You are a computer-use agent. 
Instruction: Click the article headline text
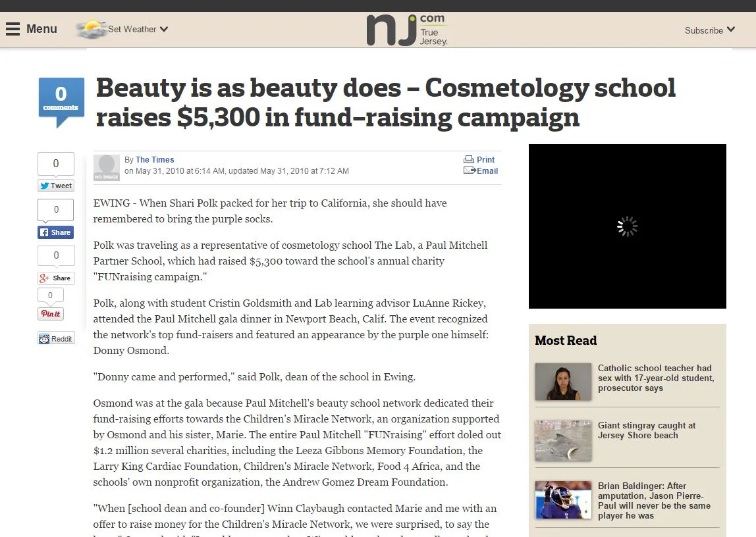click(x=385, y=103)
